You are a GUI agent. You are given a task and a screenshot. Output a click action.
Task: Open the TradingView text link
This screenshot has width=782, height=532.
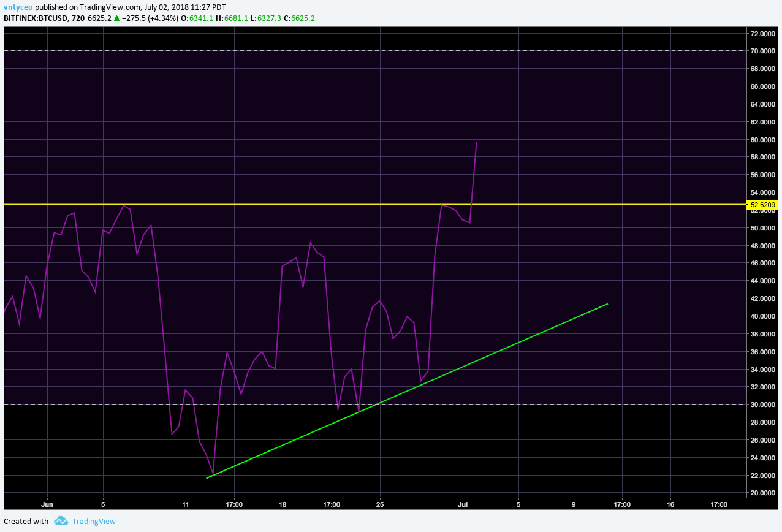tap(94, 522)
